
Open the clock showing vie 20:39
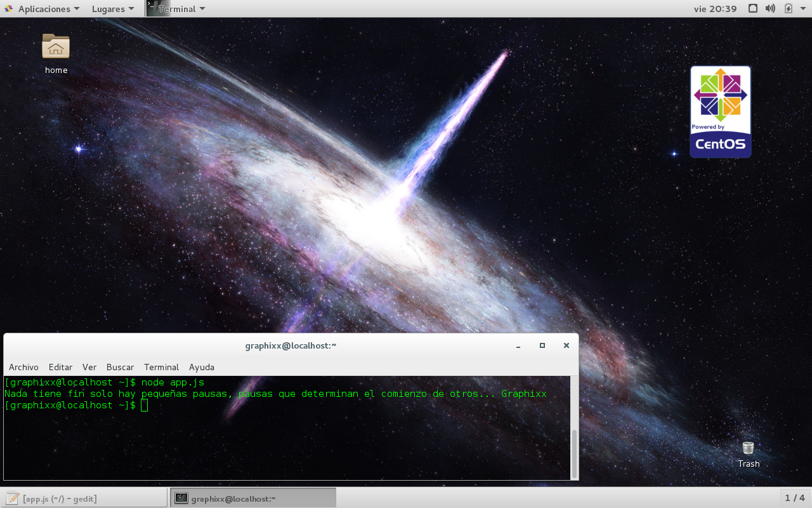tap(716, 9)
